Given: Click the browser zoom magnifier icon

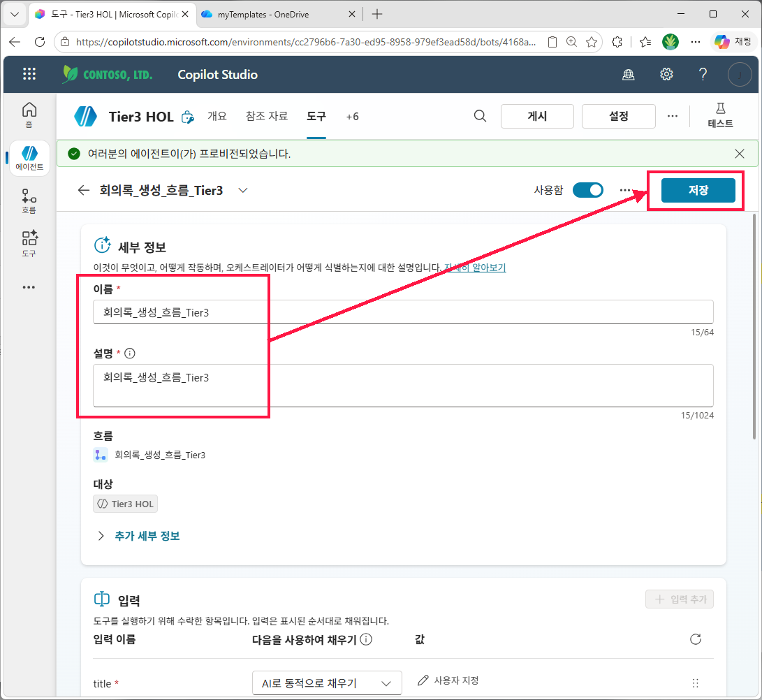Looking at the screenshot, I should coord(571,43).
